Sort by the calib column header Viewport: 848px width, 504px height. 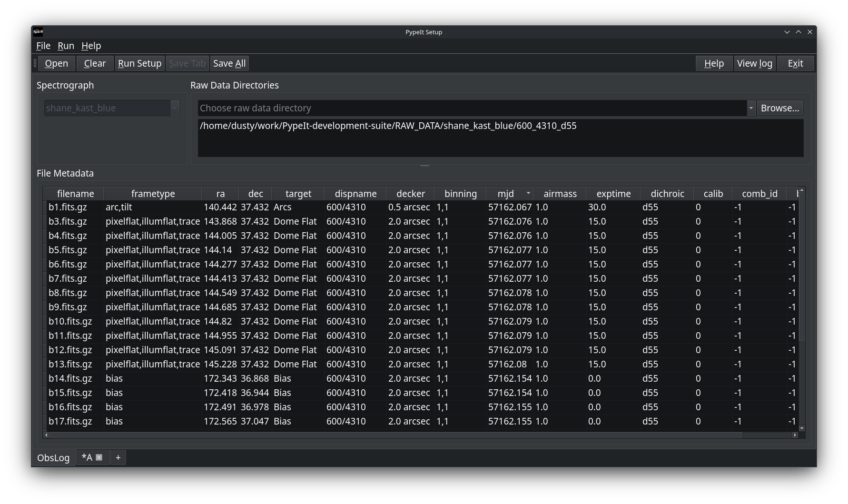(x=713, y=194)
